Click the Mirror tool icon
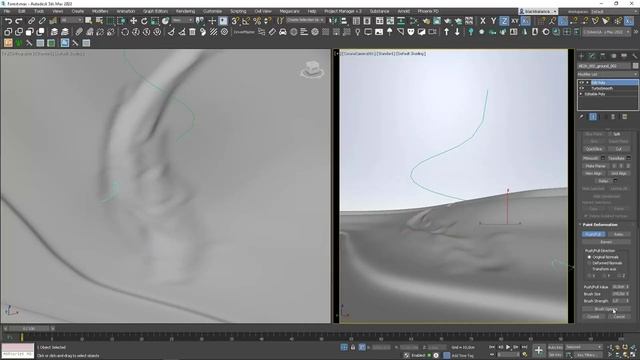The image size is (640, 360). click(333, 21)
